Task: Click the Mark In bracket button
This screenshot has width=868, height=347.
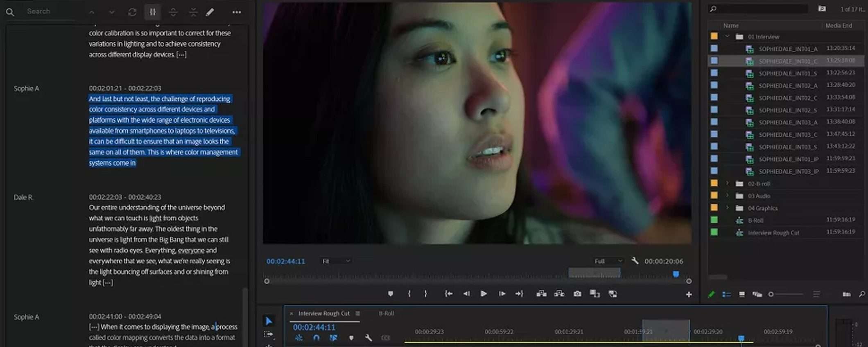Action: 409,294
